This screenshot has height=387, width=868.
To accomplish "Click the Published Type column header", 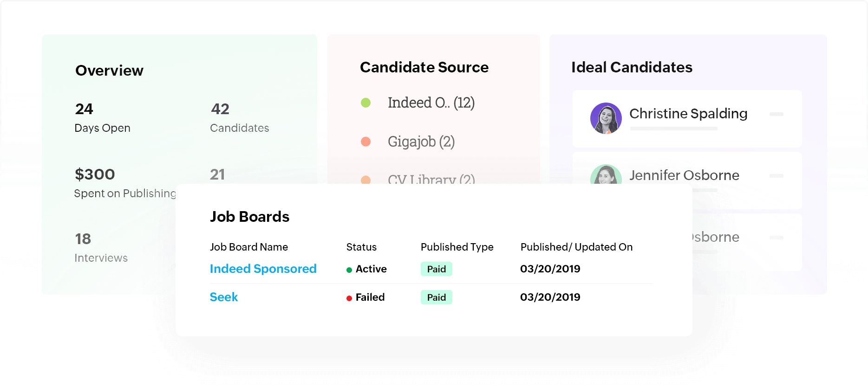I will coord(457,247).
